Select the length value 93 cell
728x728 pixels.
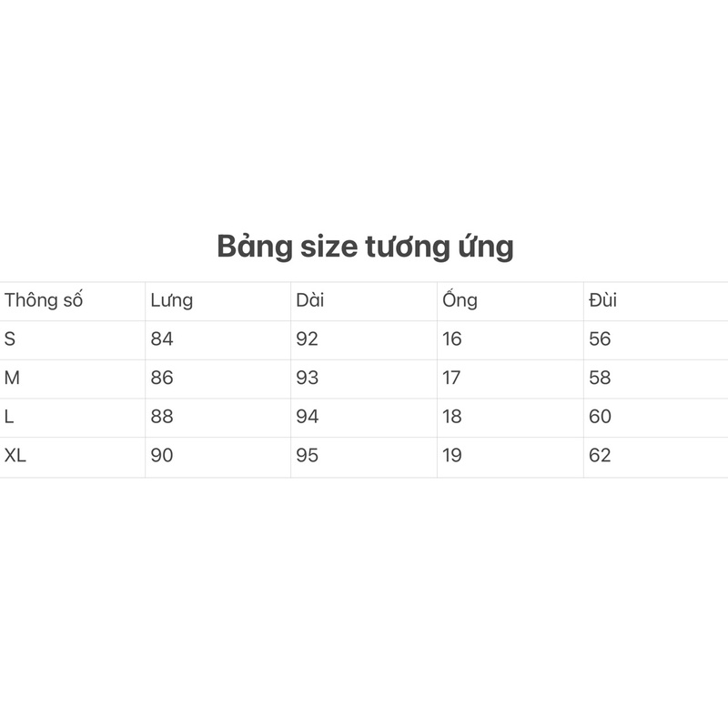308,378
